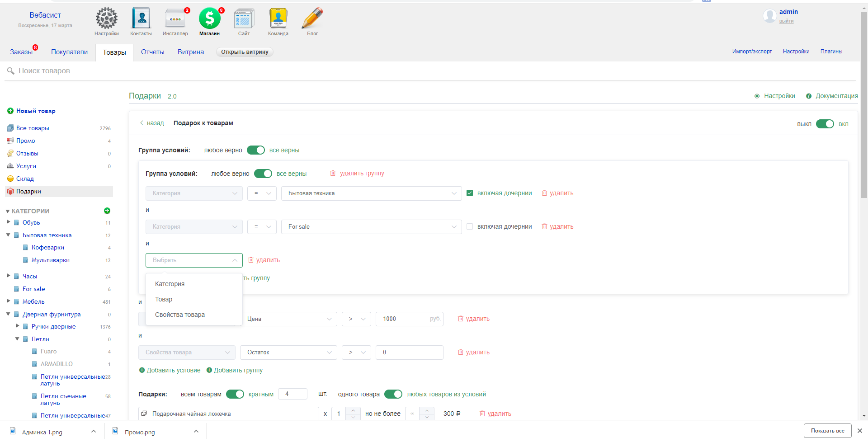Viewport: 868px width, 442px height.
Task: Click the Склад sidebar icon
Action: coord(10,179)
